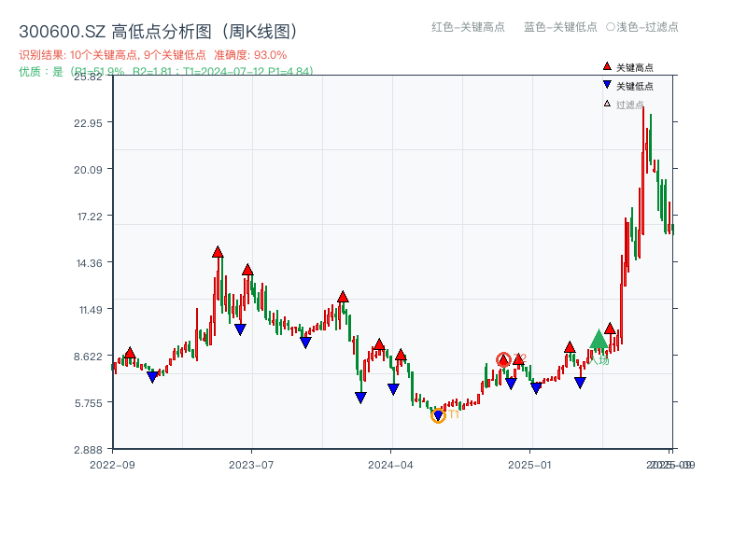Click the blue down-triangle marker below the 2024-04 label
Image resolution: width=747 pixels, height=560 pixels.
[392, 386]
